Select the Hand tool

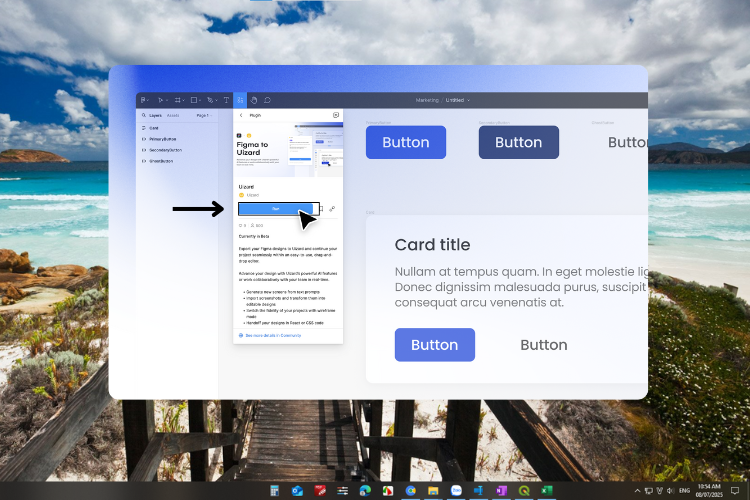pos(254,100)
